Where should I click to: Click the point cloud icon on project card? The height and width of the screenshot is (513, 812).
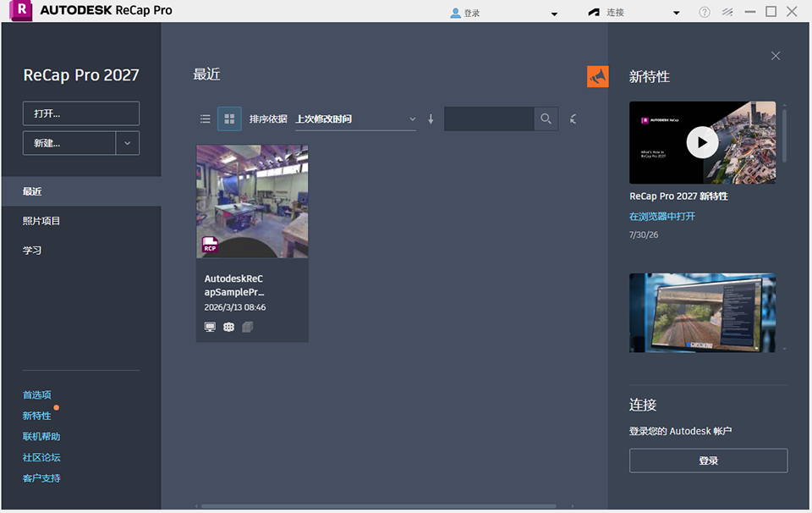[x=228, y=327]
